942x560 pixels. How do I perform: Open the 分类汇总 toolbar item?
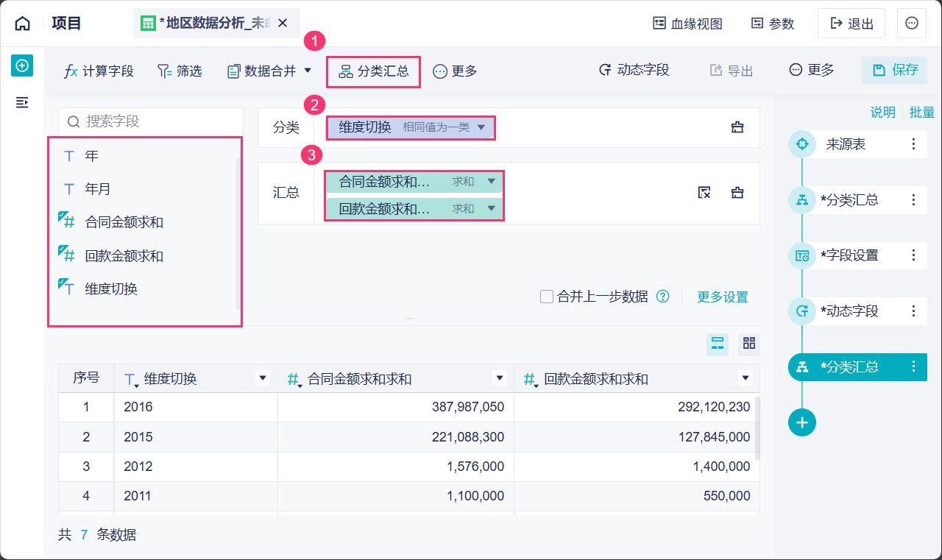pos(374,71)
